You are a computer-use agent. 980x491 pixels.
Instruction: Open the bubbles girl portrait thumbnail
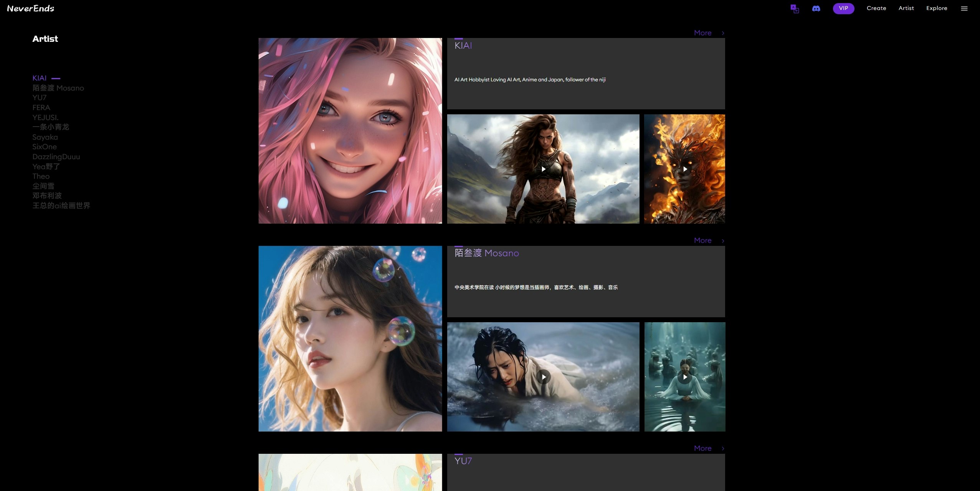pyautogui.click(x=350, y=339)
